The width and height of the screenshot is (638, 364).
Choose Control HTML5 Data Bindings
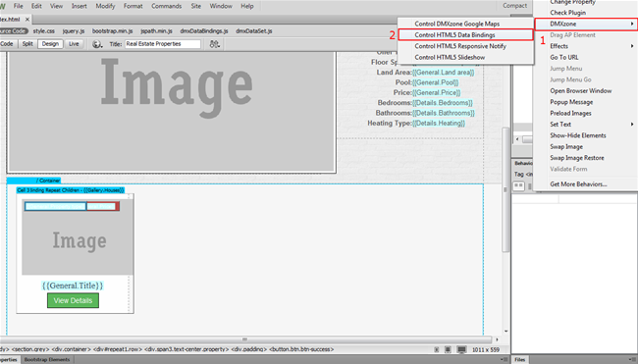point(465,35)
